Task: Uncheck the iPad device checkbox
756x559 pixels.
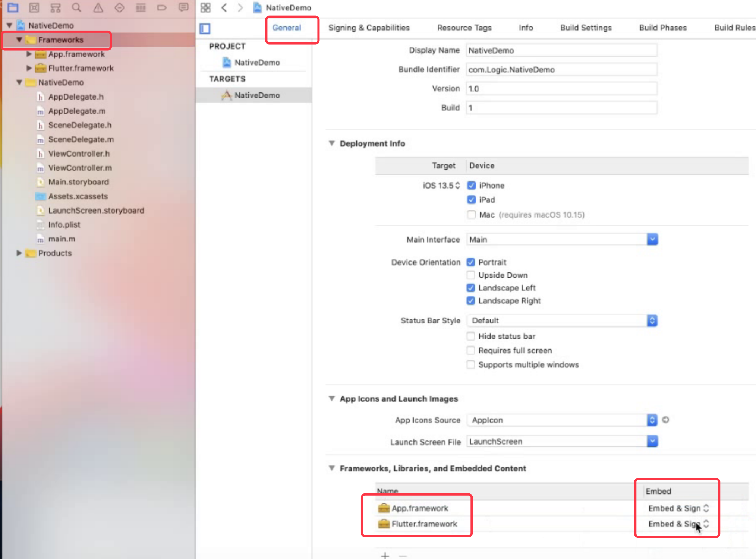Action: [x=471, y=200]
